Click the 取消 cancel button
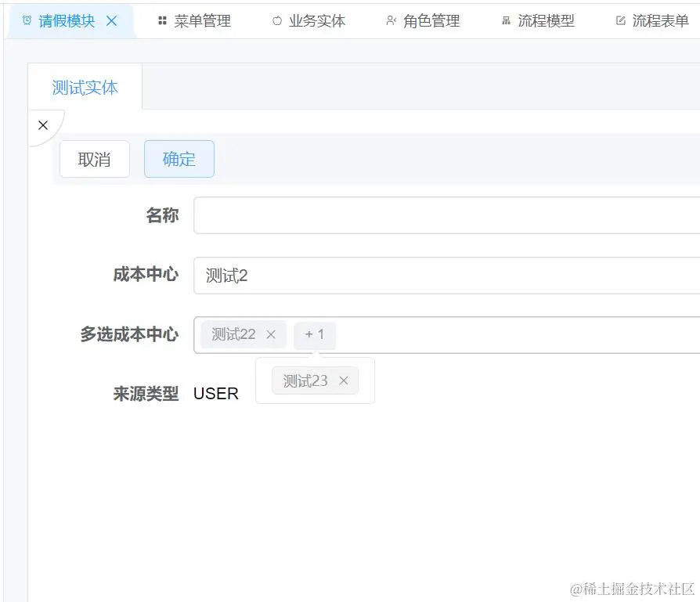Viewport: 700px width, 602px height. pyautogui.click(x=94, y=159)
